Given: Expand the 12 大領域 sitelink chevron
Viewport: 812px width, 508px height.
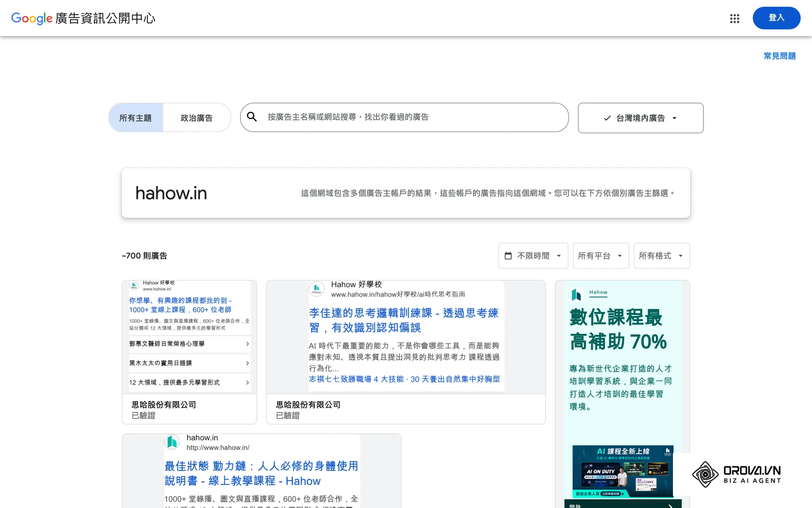Looking at the screenshot, I should pos(247,383).
